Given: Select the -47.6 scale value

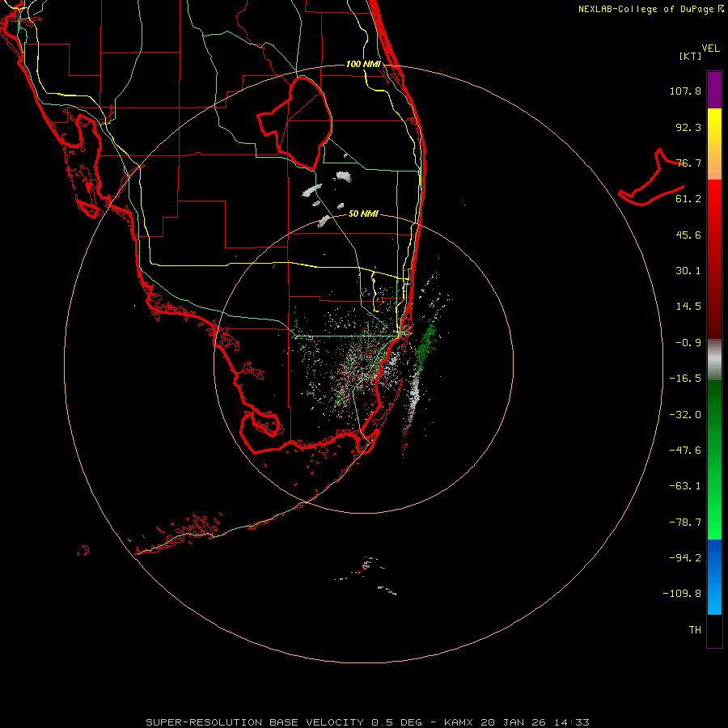Looking at the screenshot, I should 685,451.
